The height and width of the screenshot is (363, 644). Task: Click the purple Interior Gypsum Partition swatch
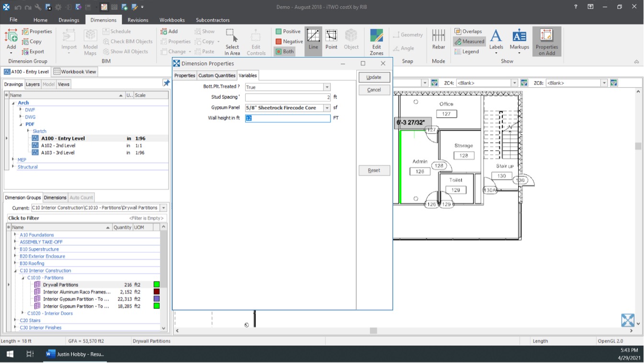point(157,299)
